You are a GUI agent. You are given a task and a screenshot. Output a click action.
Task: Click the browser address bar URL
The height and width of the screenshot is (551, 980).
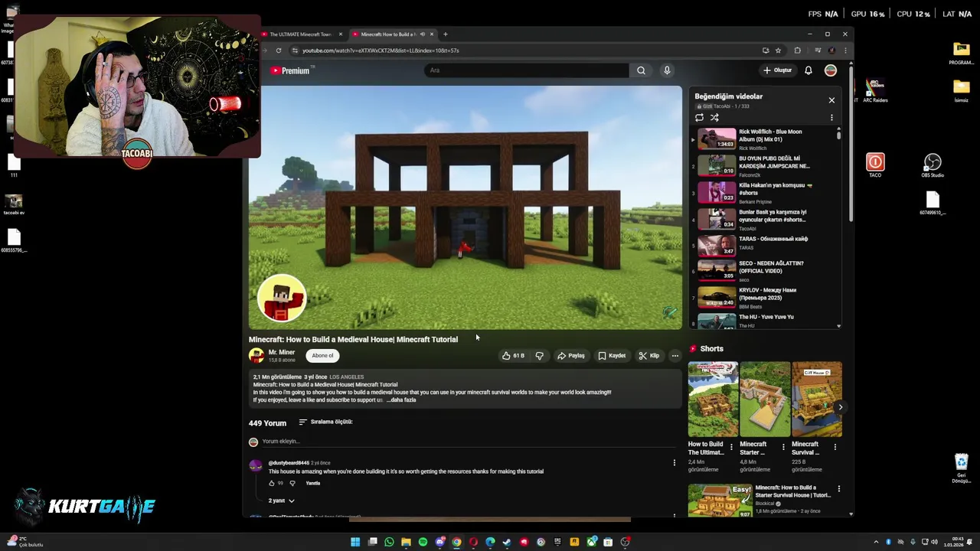381,51
